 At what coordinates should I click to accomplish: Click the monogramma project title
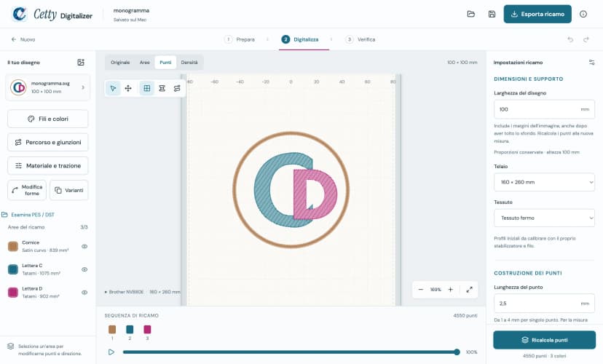coord(131,10)
